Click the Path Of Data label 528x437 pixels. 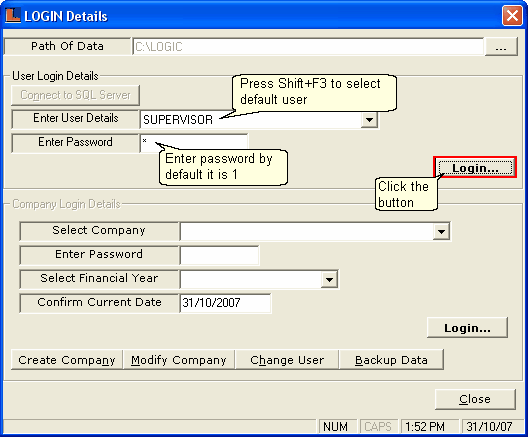[x=67, y=46]
